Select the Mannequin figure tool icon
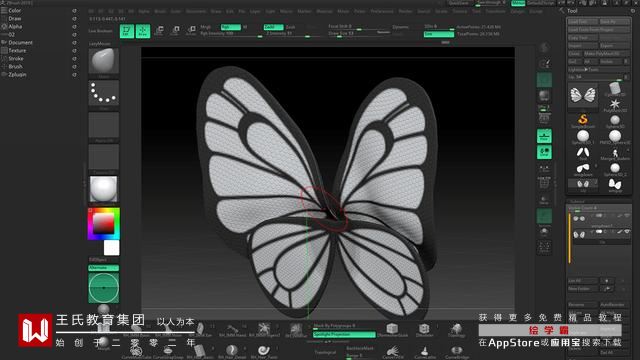The image size is (640, 360). 615,153
